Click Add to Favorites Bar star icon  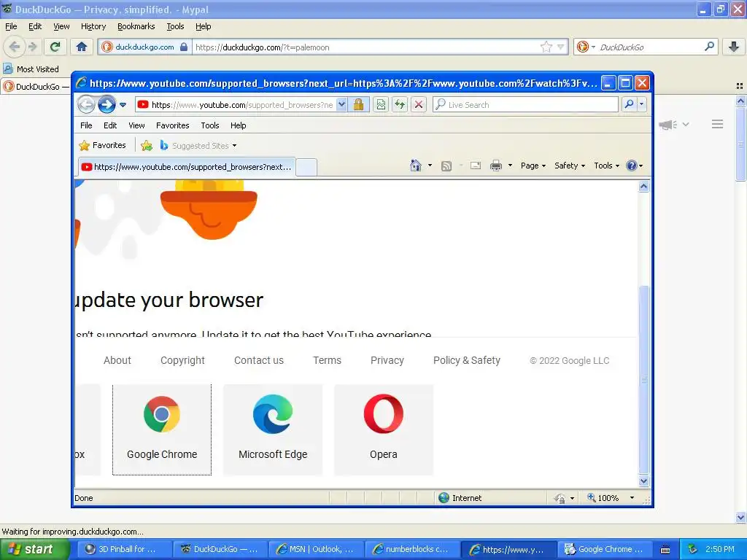(147, 146)
